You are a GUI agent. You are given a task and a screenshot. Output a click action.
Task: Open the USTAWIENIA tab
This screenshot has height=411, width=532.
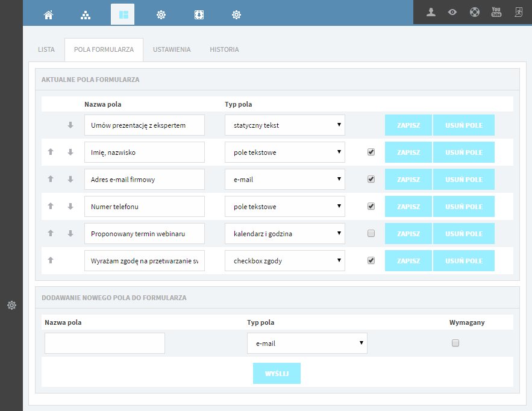172,49
